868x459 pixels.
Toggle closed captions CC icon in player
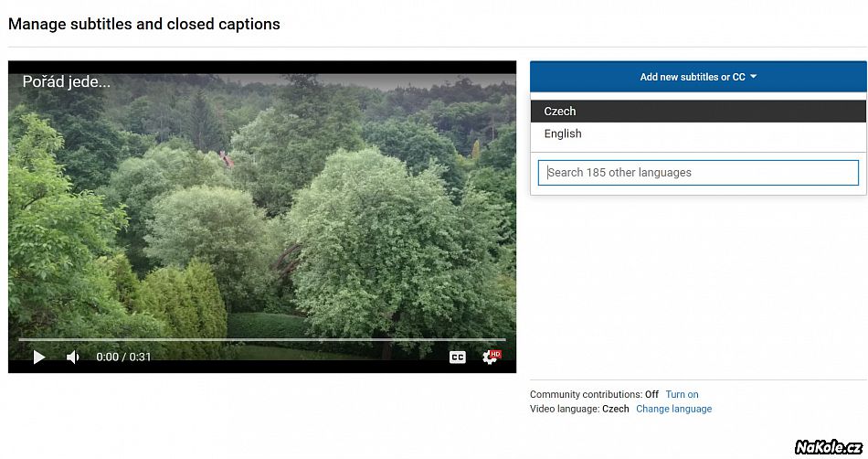[x=457, y=358]
